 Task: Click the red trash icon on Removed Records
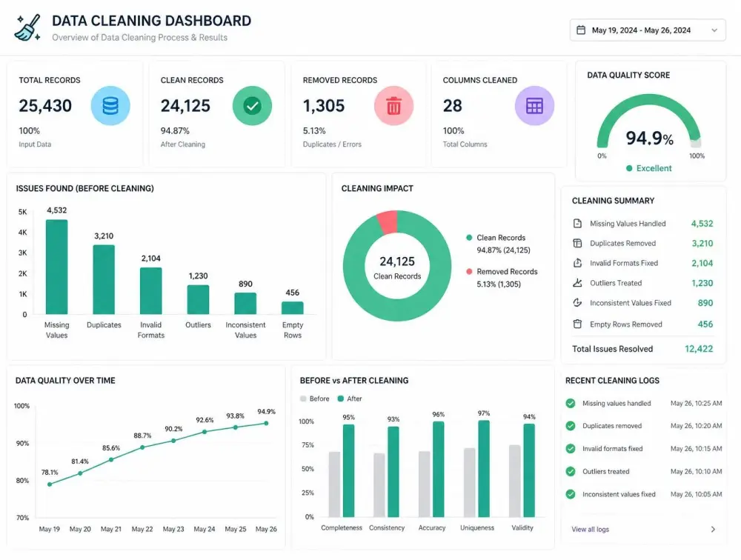point(393,105)
